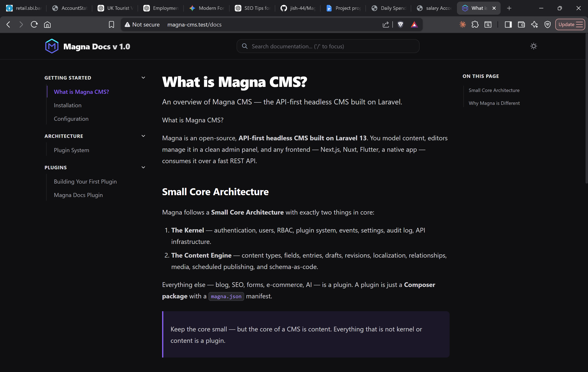
Task: Open the Plugin System page
Action: pyautogui.click(x=71, y=150)
